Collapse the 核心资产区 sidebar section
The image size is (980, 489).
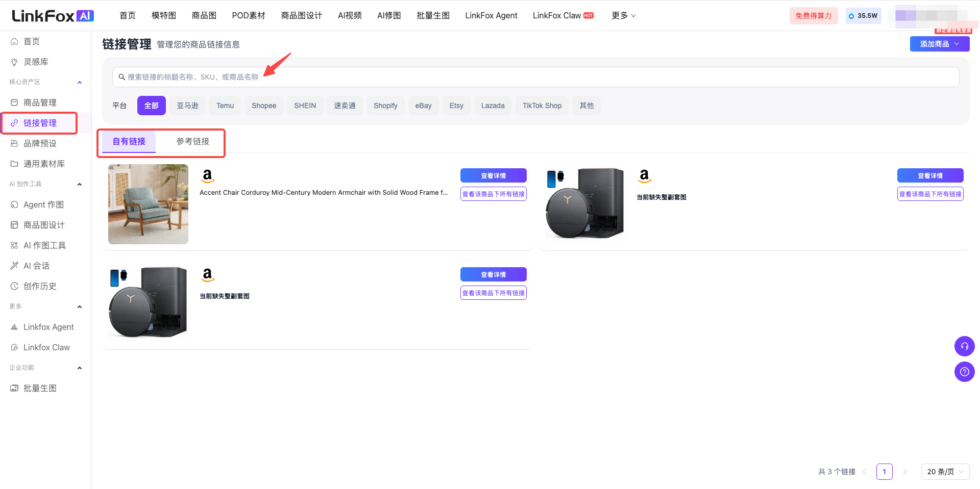click(x=80, y=82)
